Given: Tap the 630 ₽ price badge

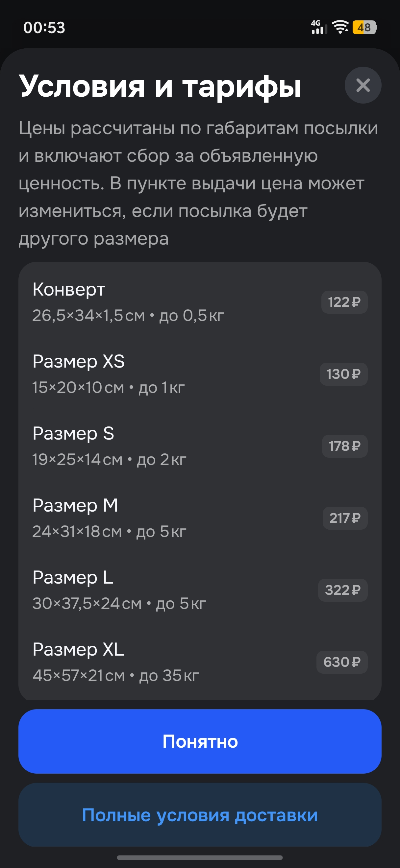Looking at the screenshot, I should pyautogui.click(x=342, y=662).
